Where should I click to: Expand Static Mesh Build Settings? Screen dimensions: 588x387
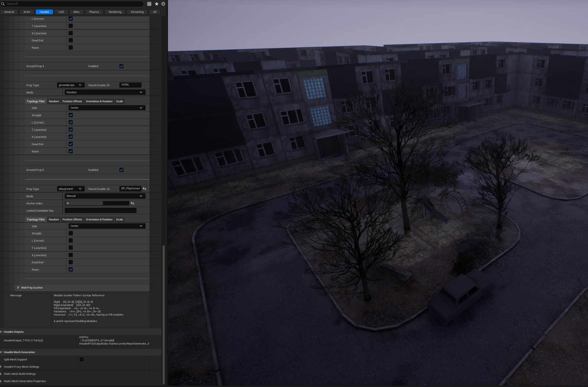[1, 374]
